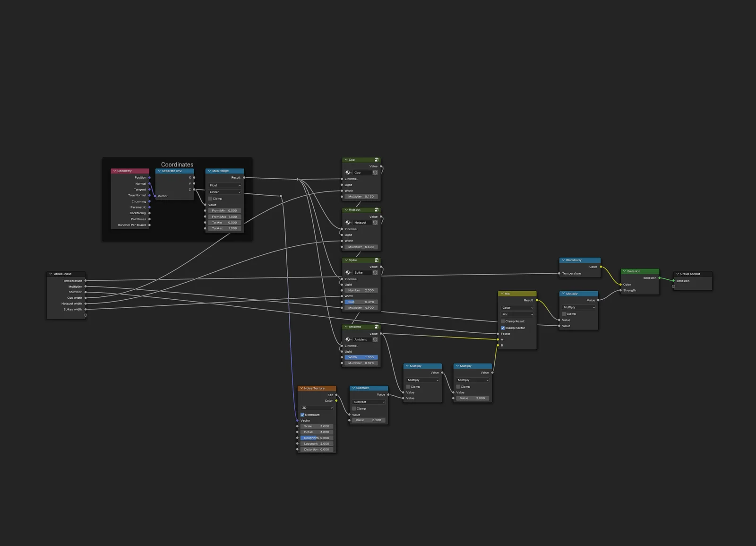Click the image icon on the Spike node header
The height and width of the screenshot is (546, 756).
point(376,260)
